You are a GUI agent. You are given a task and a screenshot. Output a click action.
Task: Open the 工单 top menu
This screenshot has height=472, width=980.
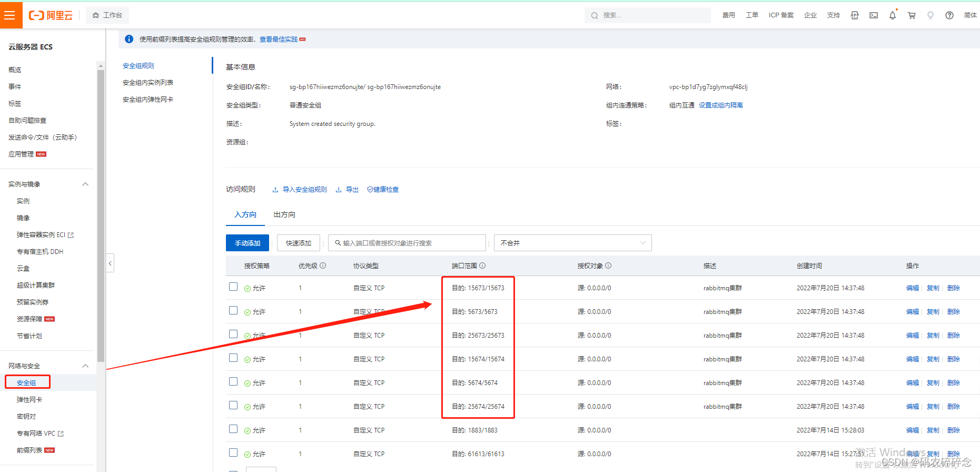(x=752, y=15)
